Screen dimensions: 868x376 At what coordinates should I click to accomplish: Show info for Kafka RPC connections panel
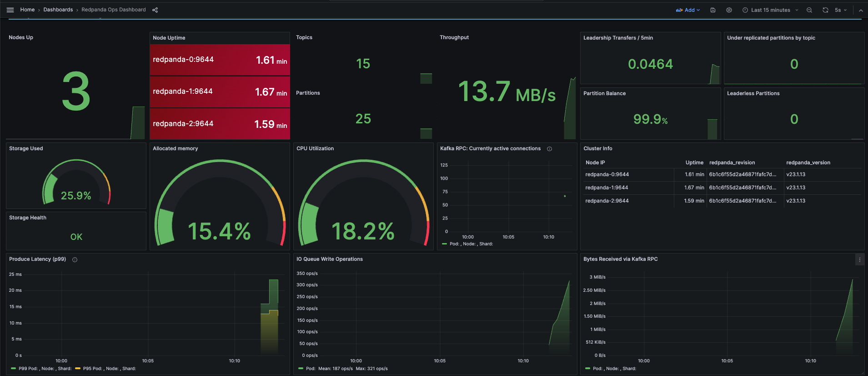pos(549,149)
